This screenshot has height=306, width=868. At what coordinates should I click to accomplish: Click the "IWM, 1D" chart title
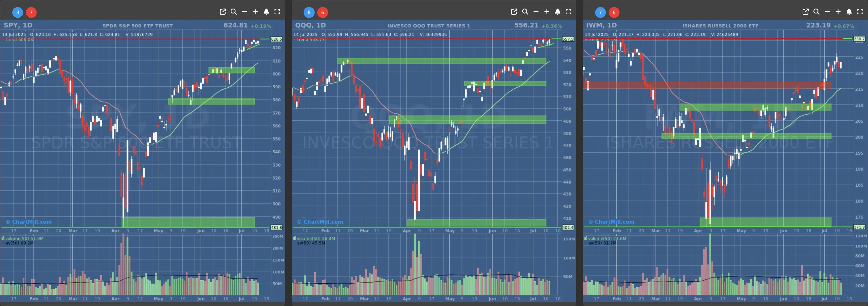[x=601, y=25]
